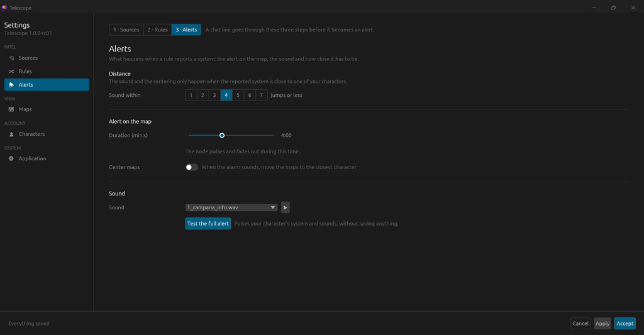The image size is (644, 335).
Task: Maximize the Telescope window
Action: 613,8
